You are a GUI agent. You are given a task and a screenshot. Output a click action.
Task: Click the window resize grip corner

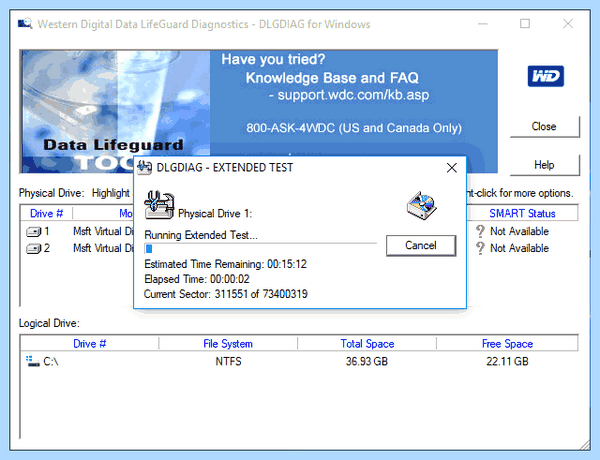(x=585, y=445)
